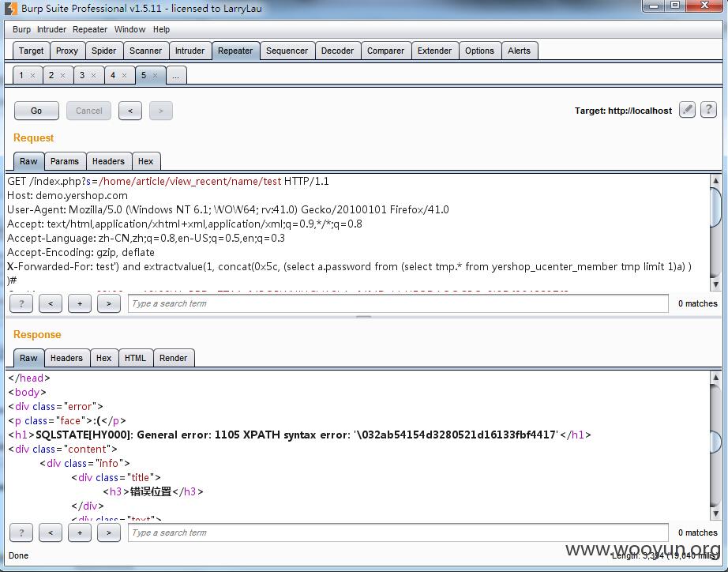Close Repeater tab 3 via its x
Viewport: 728px width, 572px height.
point(94,75)
